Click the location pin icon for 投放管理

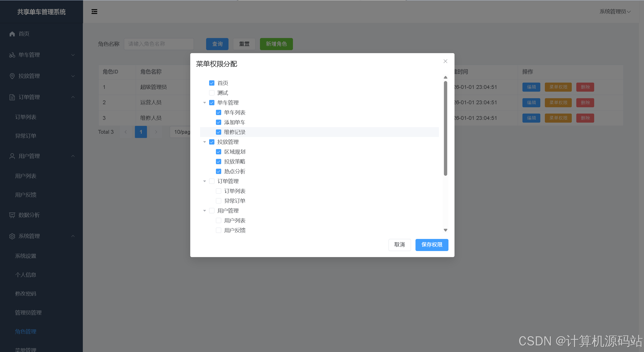click(x=12, y=76)
